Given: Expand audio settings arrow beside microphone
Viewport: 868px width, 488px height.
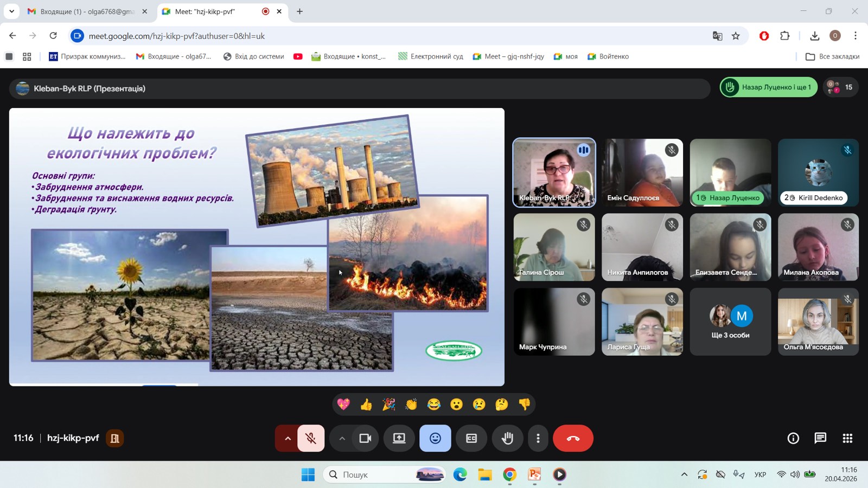Looking at the screenshot, I should pyautogui.click(x=288, y=438).
